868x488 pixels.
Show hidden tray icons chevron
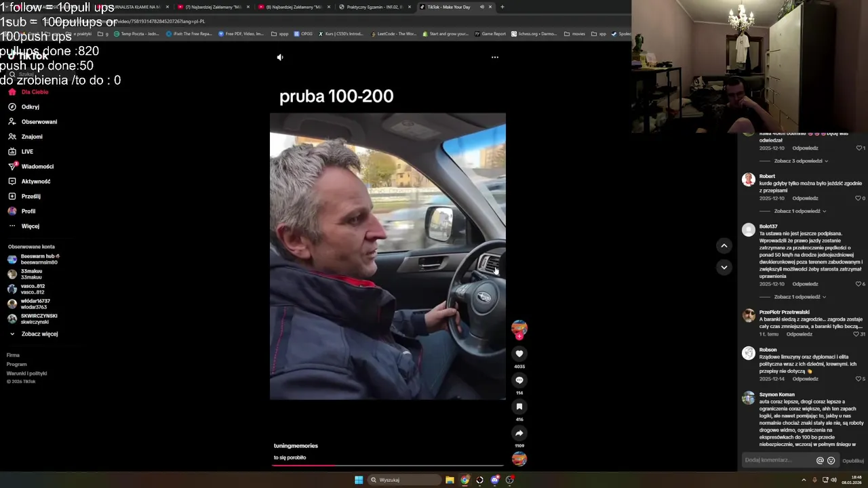coord(804,480)
